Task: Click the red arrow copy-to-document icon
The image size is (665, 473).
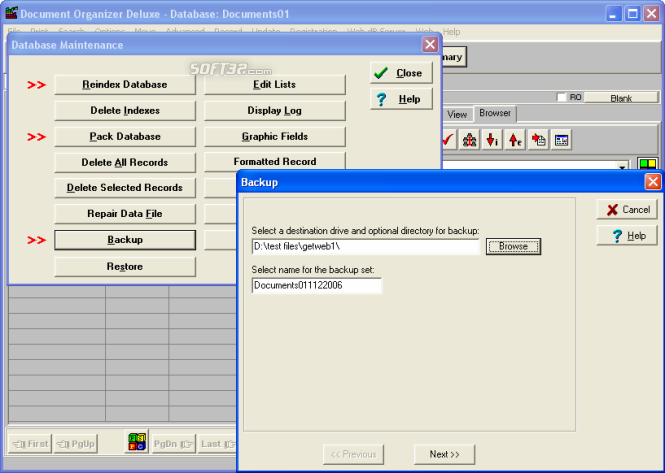Action: [x=538, y=140]
